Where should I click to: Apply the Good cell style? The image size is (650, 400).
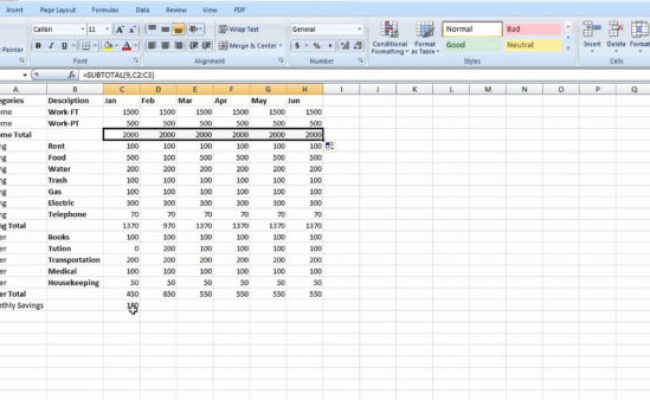[x=472, y=45]
